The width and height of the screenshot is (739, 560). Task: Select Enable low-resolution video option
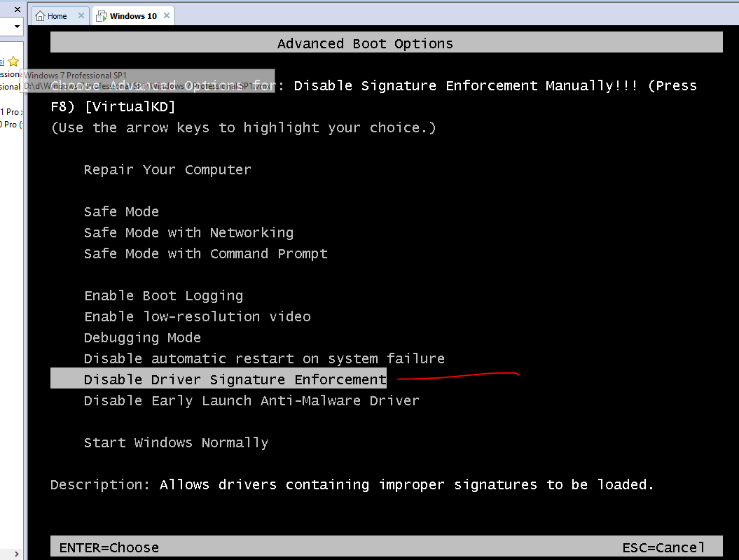pos(197,317)
